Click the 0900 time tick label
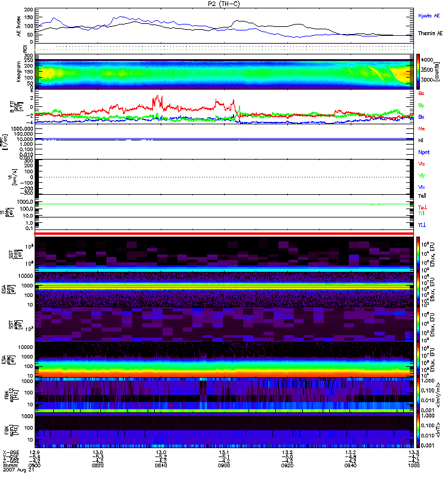 pyautogui.click(x=224, y=465)
